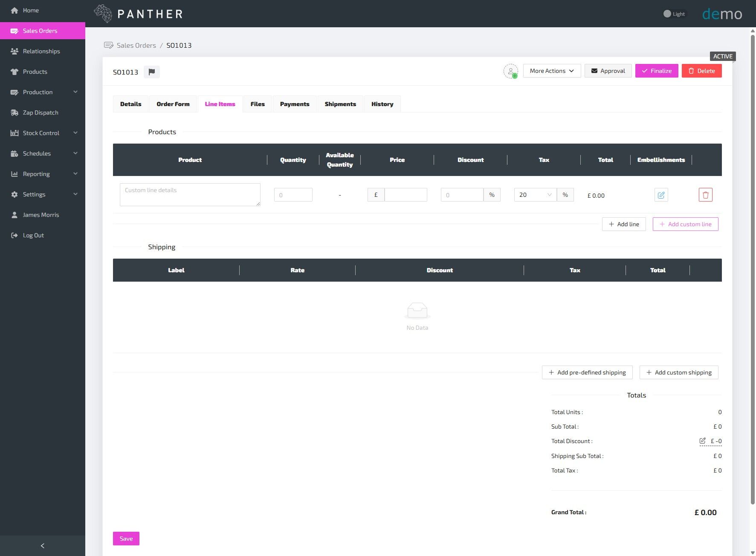Expand the Settings submenu chevron
Viewport: 756px width, 556px height.
point(75,194)
